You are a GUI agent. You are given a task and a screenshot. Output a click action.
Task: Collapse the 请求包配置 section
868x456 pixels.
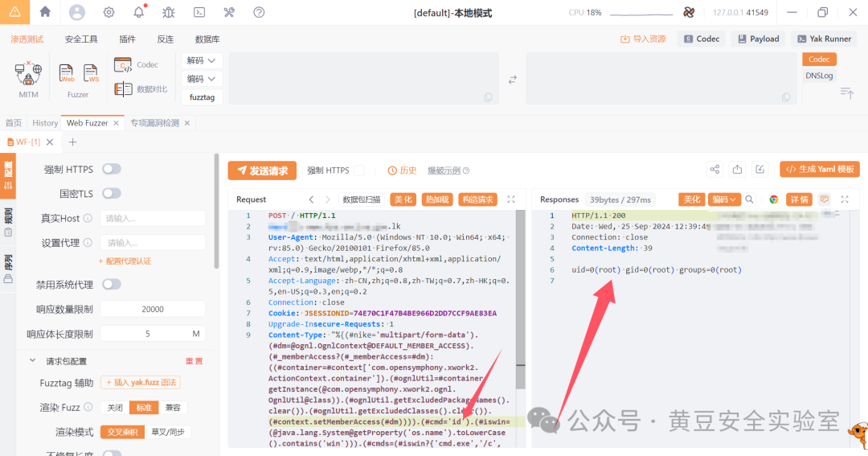[33, 361]
